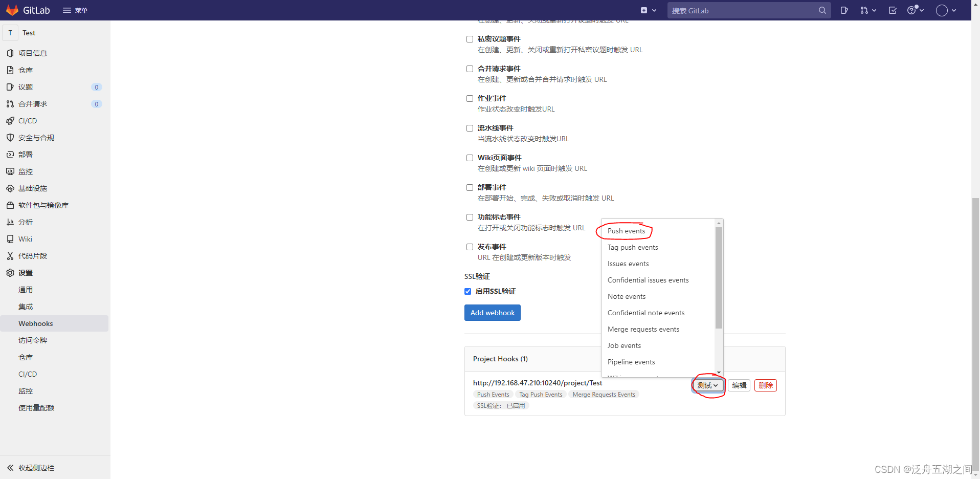Open the CI/CD section
Image resolution: width=980 pixels, height=479 pixels.
point(28,121)
